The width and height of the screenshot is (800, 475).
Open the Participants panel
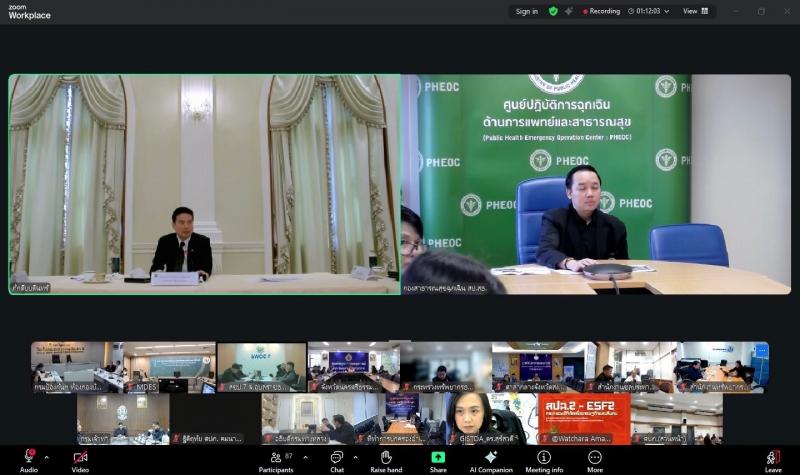click(x=276, y=461)
